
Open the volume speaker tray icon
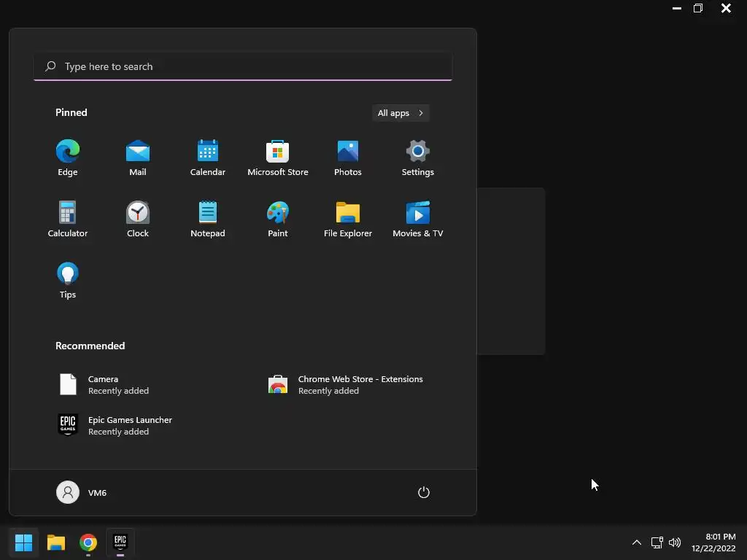(x=675, y=542)
